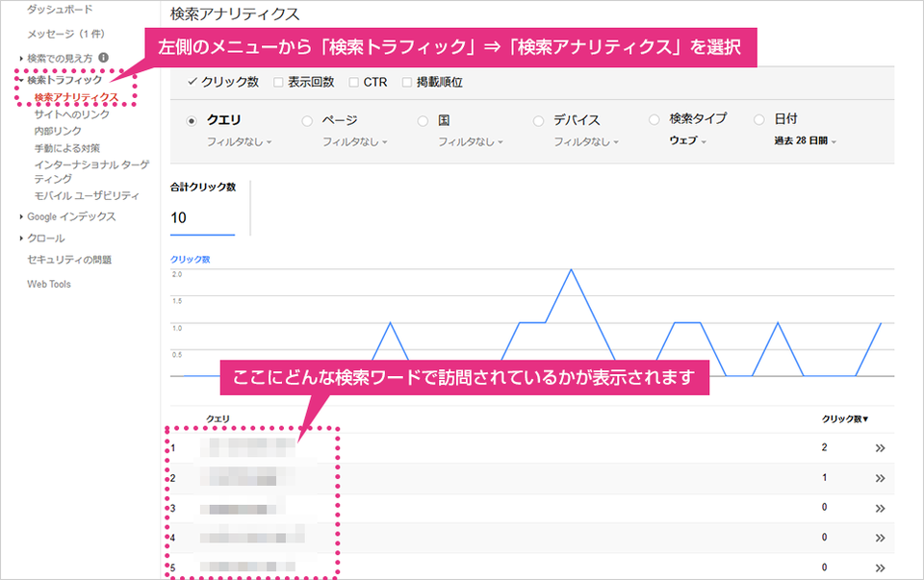Go to 内部リンク in the sidebar
924x580 pixels.
click(x=58, y=131)
